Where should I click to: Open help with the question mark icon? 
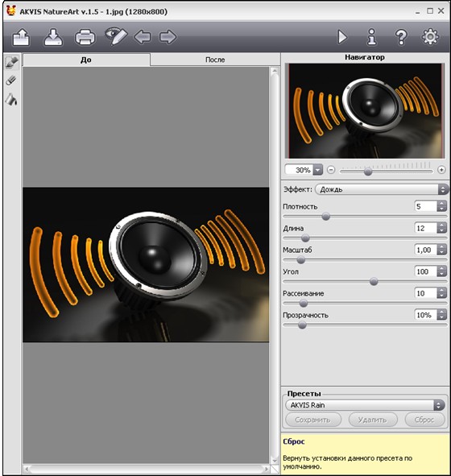(x=401, y=37)
